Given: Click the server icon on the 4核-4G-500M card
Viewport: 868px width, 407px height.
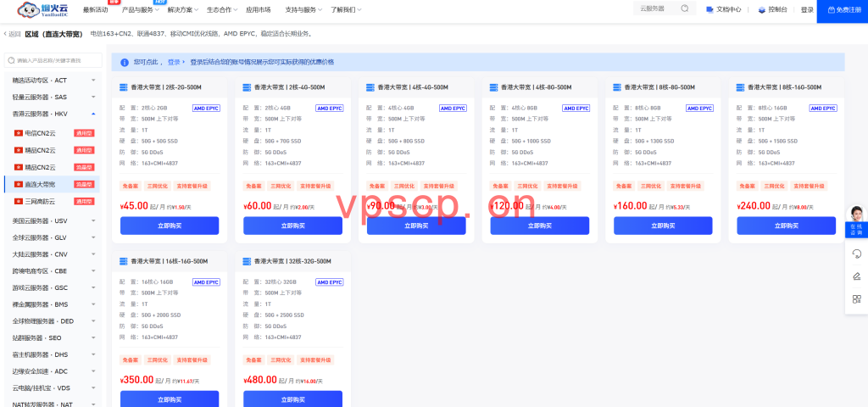Looking at the screenshot, I should 370,87.
